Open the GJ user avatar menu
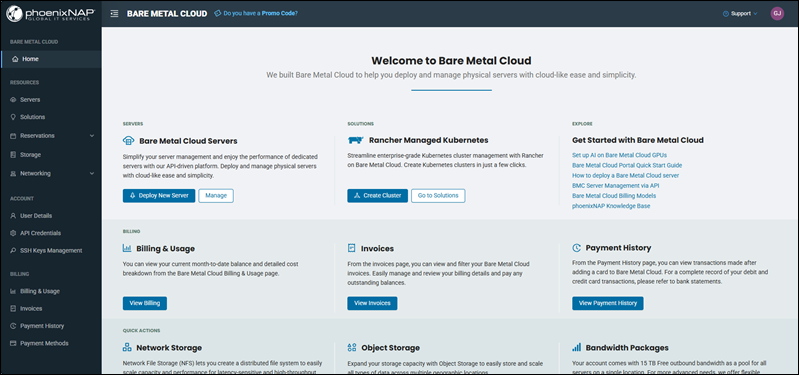Screen dimensions: 799x375 click(777, 14)
